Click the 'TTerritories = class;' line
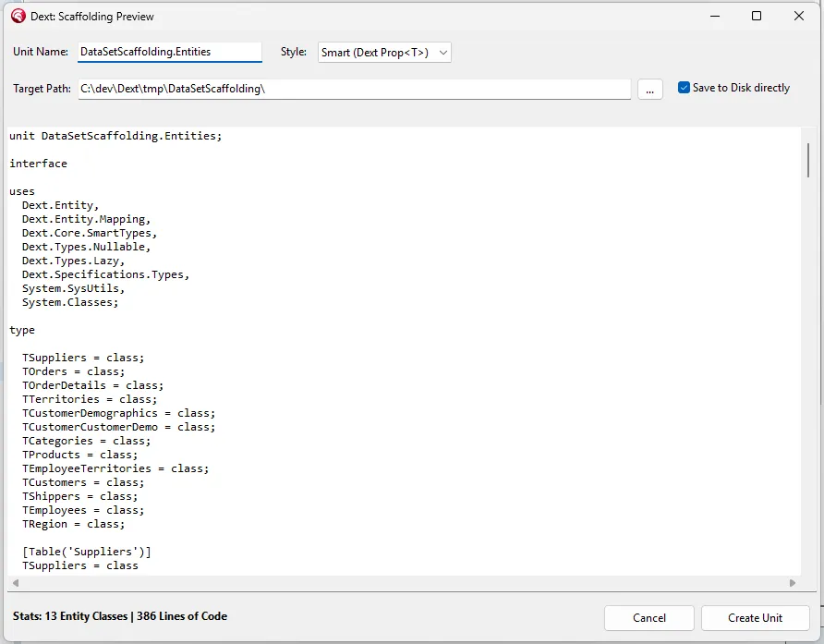824x644 pixels. pyautogui.click(x=90, y=399)
